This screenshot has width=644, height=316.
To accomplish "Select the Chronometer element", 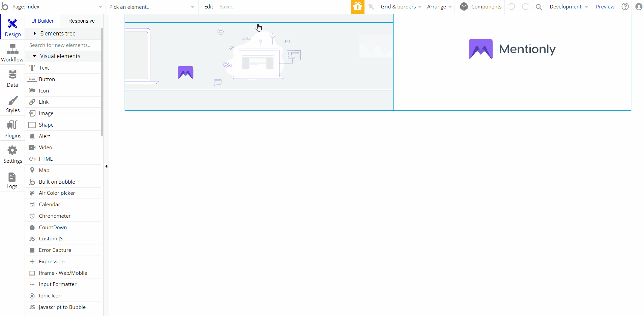I will click(x=63, y=216).
